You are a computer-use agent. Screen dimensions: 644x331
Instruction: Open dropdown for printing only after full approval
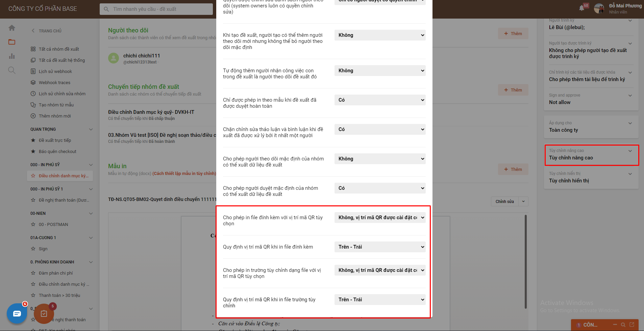click(x=380, y=100)
